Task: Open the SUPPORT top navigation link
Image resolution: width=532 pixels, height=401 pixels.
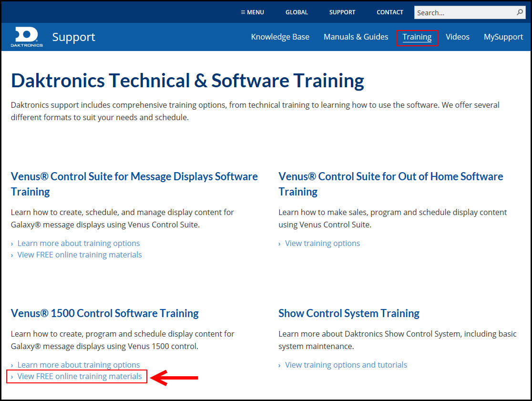Action: click(x=342, y=12)
